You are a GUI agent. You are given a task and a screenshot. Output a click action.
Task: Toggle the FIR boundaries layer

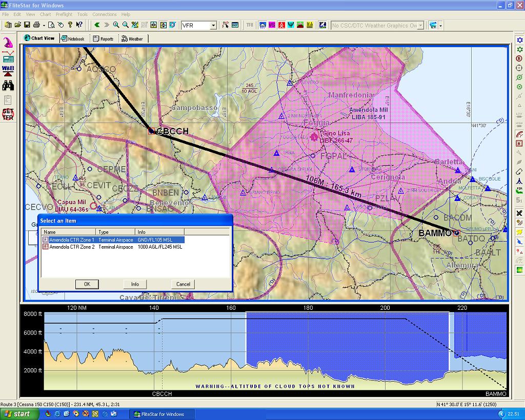coord(519,191)
